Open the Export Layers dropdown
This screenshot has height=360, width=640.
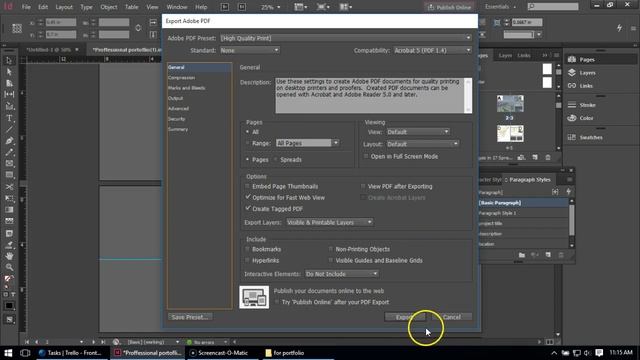coord(329,222)
